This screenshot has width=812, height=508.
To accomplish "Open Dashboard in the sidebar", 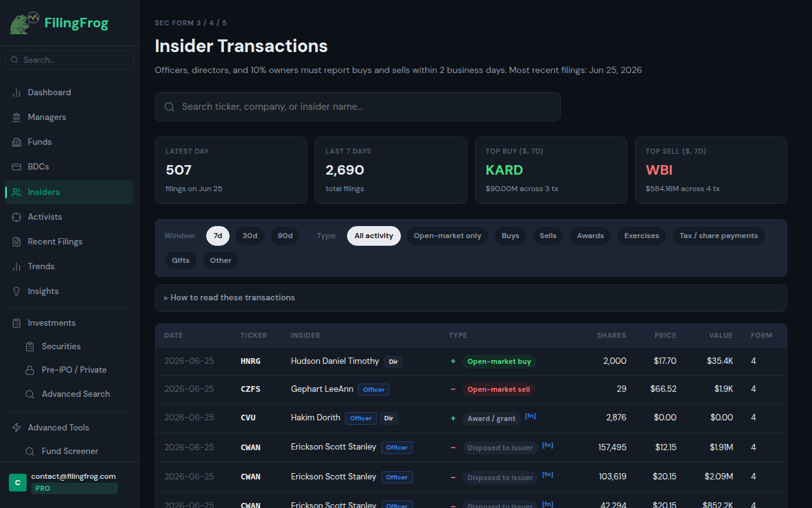I will point(70,93).
